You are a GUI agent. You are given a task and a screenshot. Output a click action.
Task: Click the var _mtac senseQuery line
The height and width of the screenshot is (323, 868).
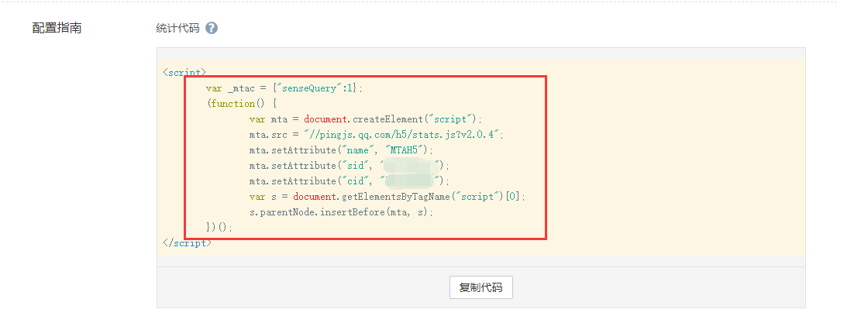pyautogui.click(x=284, y=88)
